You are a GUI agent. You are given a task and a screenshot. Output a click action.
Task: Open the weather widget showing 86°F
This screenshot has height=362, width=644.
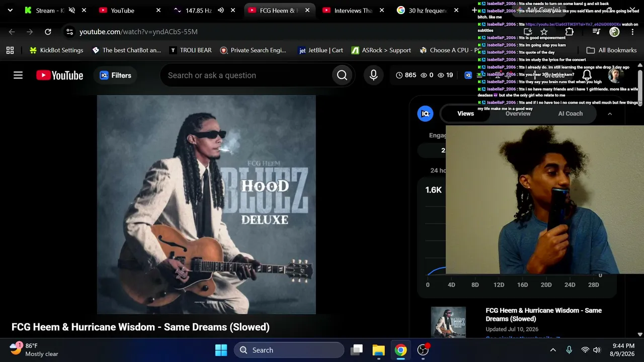pos(34,350)
